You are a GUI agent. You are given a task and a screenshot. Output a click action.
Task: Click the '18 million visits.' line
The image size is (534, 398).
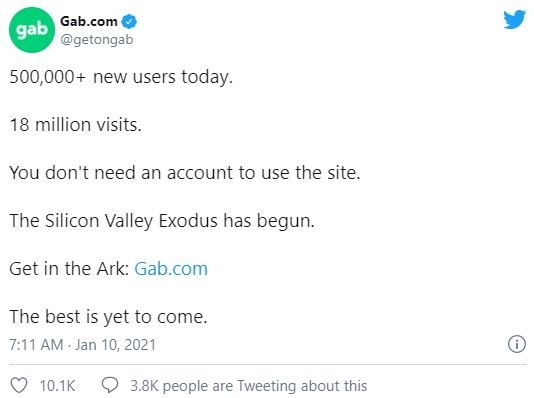[x=75, y=125]
